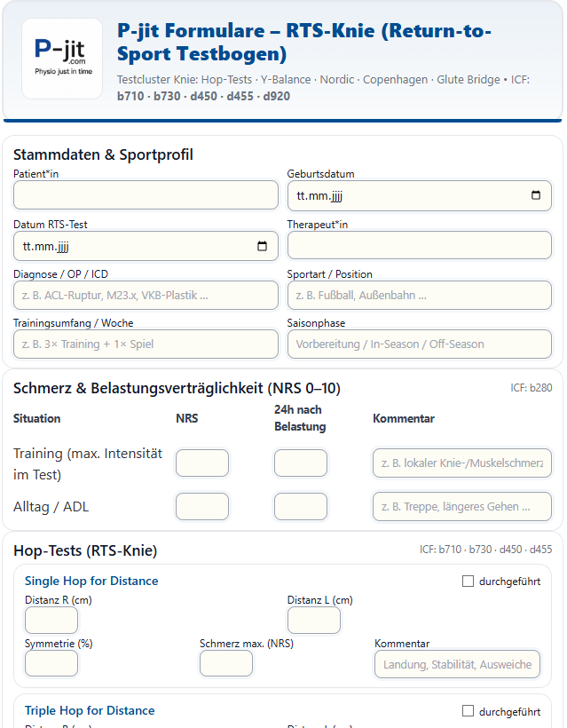The width and height of the screenshot is (567, 728).
Task: Click the Kommentar field for Training row
Action: click(x=462, y=463)
